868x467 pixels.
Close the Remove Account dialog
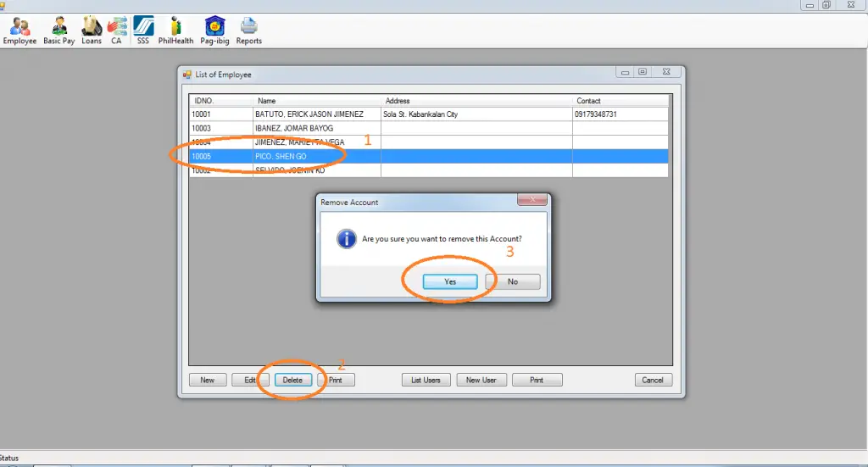click(x=531, y=202)
